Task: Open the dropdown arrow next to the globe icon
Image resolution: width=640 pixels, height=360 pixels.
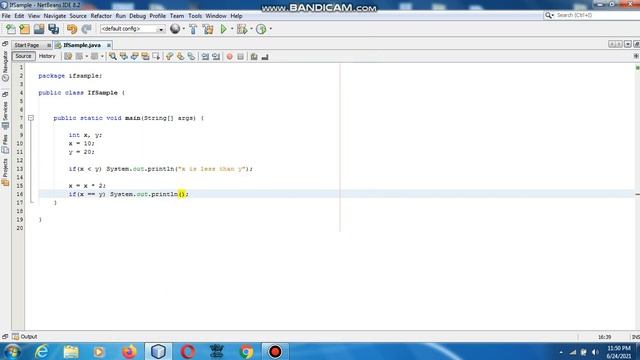Action: [183, 29]
